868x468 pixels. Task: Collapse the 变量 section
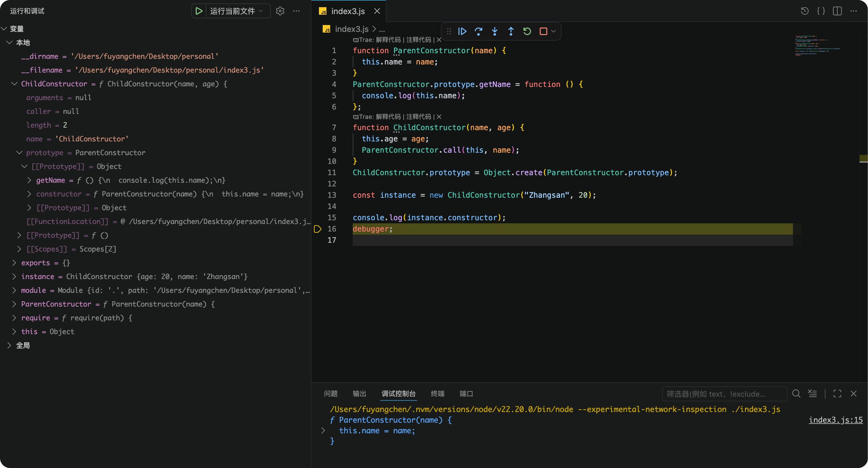click(4, 29)
